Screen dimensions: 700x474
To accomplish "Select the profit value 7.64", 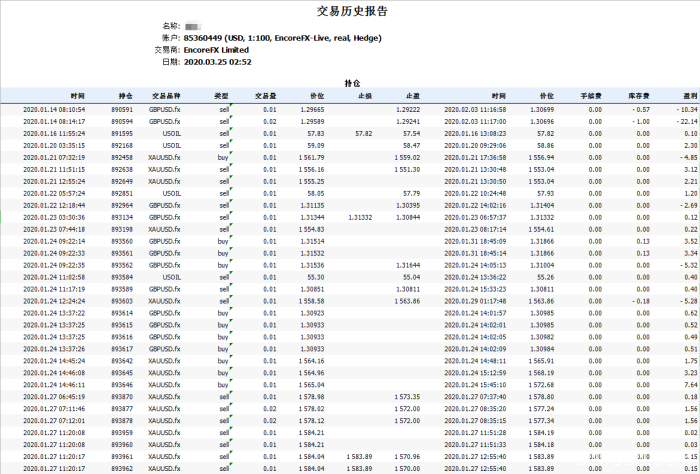I will pyautogui.click(x=691, y=385).
